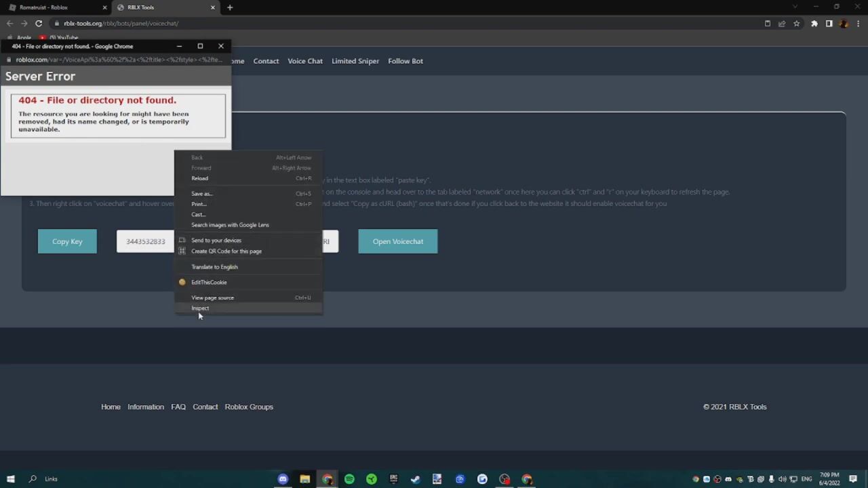Click the volume speaker tray icon
The height and width of the screenshot is (488, 868).
click(783, 479)
